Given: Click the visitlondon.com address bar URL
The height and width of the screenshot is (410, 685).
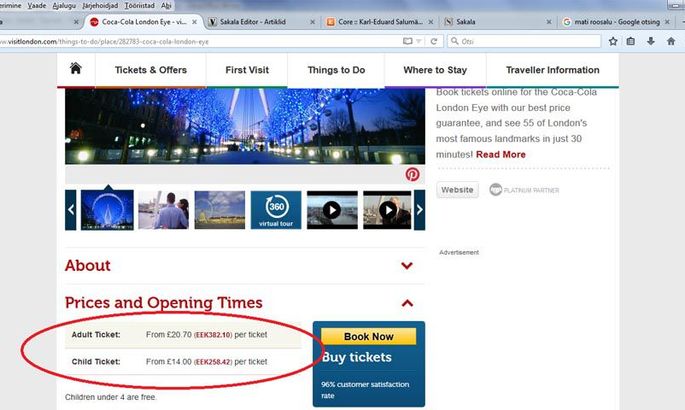Looking at the screenshot, I should pyautogui.click(x=105, y=41).
